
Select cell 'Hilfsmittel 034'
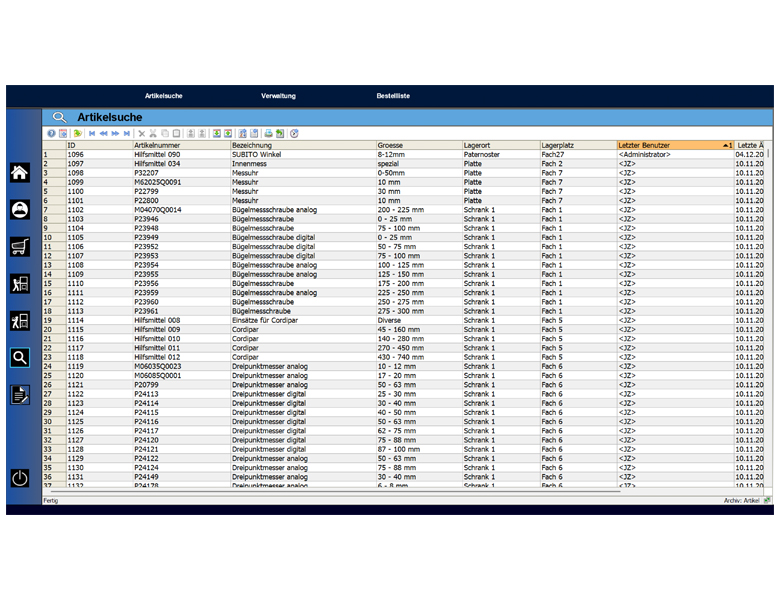(x=182, y=164)
